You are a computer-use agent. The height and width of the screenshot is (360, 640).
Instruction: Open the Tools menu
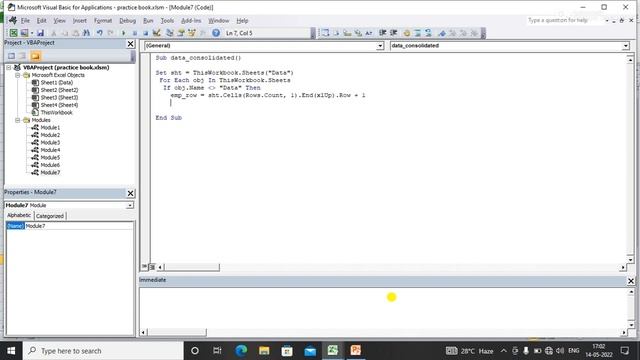coord(167,20)
